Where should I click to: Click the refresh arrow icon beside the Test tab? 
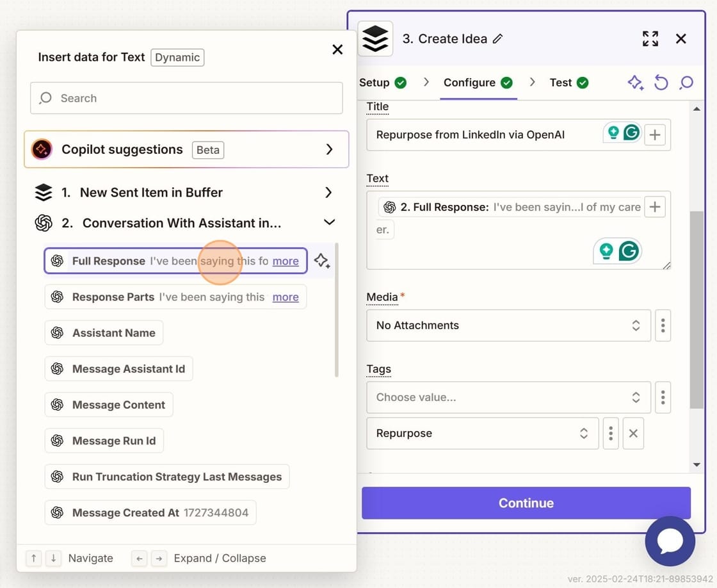661,83
